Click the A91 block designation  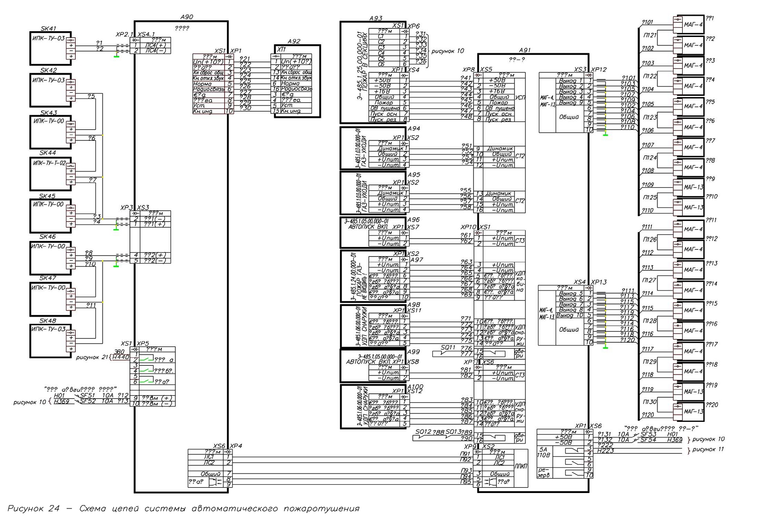click(x=525, y=50)
